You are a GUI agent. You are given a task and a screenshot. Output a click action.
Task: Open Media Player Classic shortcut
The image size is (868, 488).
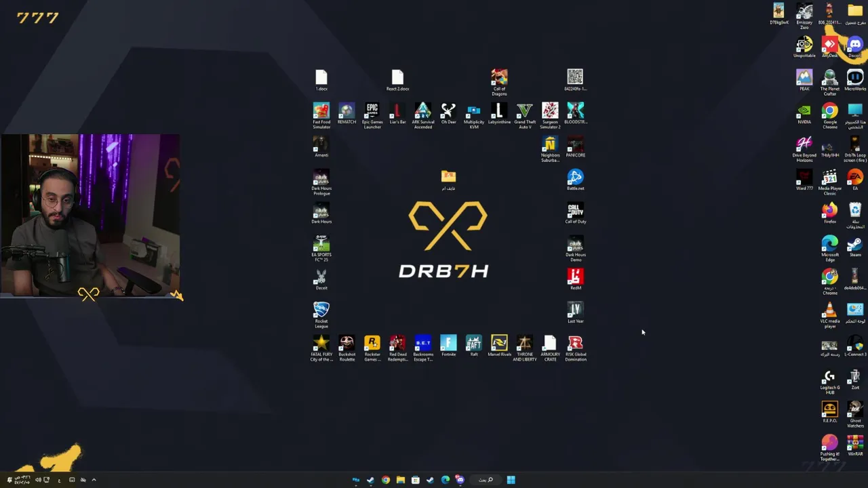[829, 182]
